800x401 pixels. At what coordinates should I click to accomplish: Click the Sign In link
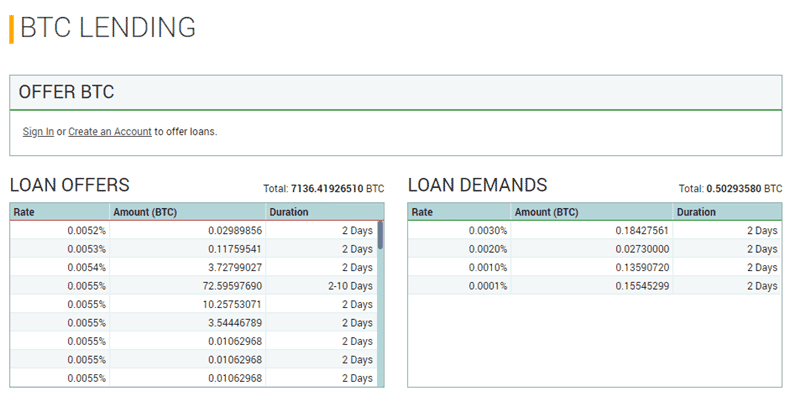(x=38, y=132)
